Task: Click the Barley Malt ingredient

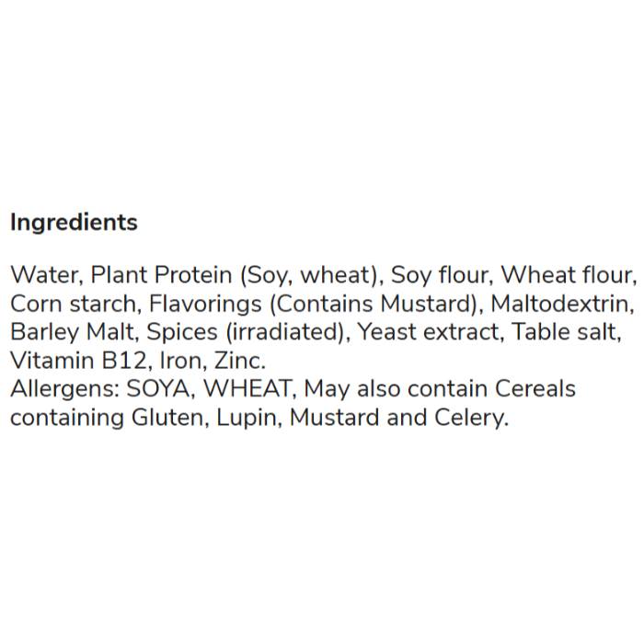Action: click(65, 332)
